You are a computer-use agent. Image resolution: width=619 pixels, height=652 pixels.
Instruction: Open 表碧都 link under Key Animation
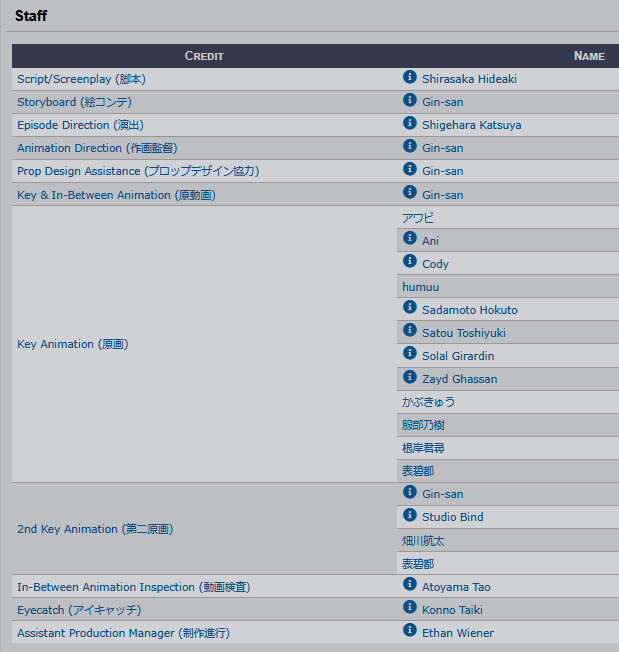[418, 471]
